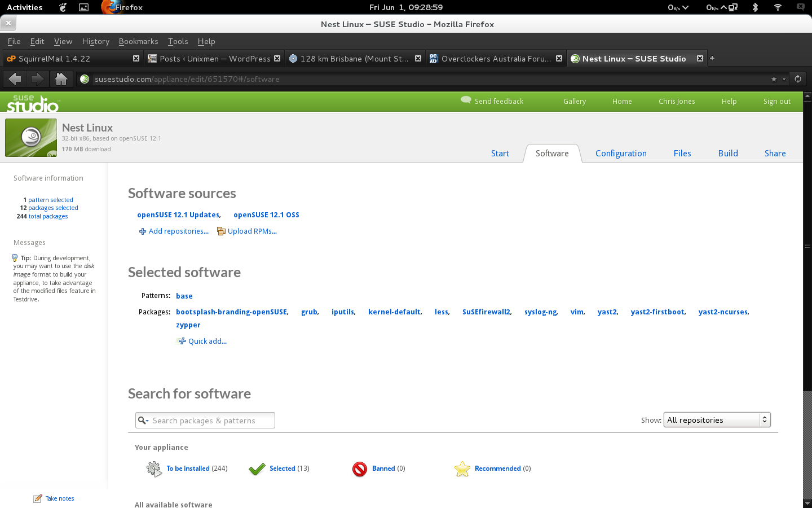This screenshot has height=508, width=812.
Task: Click Activities in the GNOME top bar
Action: 25,7
